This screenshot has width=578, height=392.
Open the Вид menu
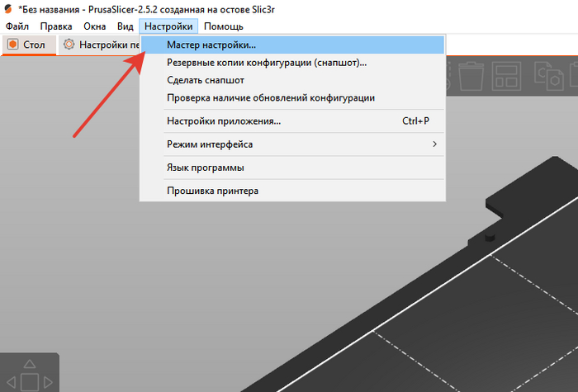pos(126,26)
